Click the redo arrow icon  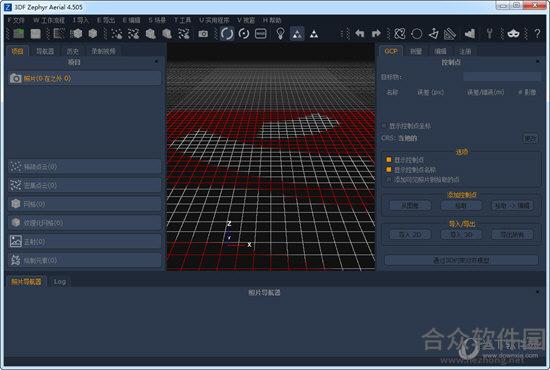376,34
